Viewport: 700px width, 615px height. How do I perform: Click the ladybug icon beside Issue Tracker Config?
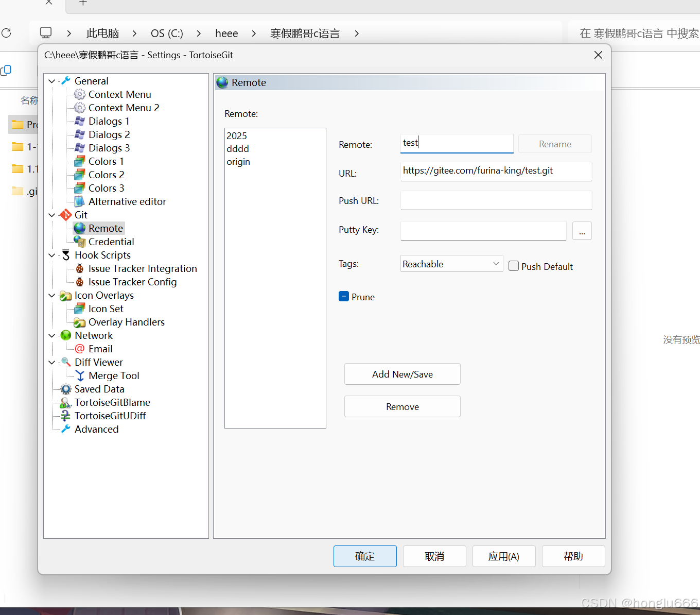[x=80, y=282]
